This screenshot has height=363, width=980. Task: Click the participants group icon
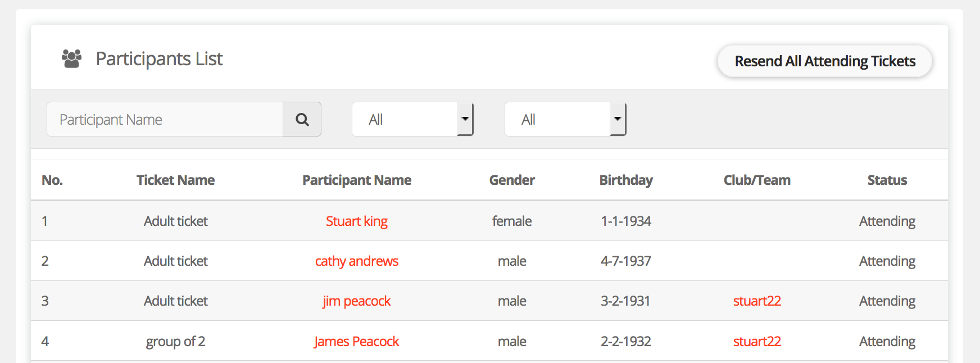[x=71, y=58]
